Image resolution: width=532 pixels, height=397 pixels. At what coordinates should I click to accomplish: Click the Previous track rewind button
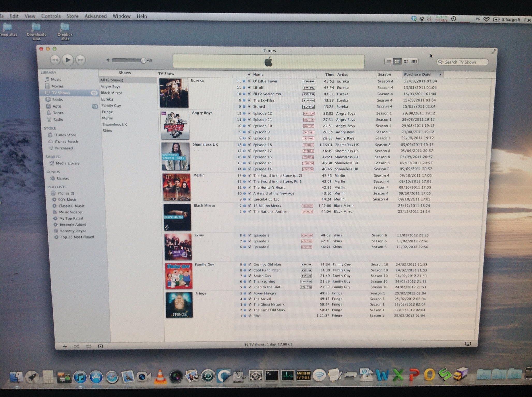tap(55, 60)
